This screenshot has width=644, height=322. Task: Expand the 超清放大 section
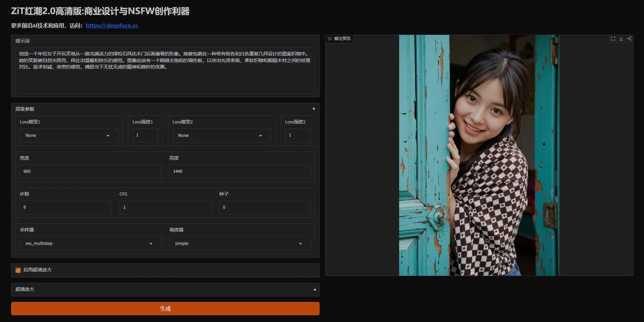[165, 289]
